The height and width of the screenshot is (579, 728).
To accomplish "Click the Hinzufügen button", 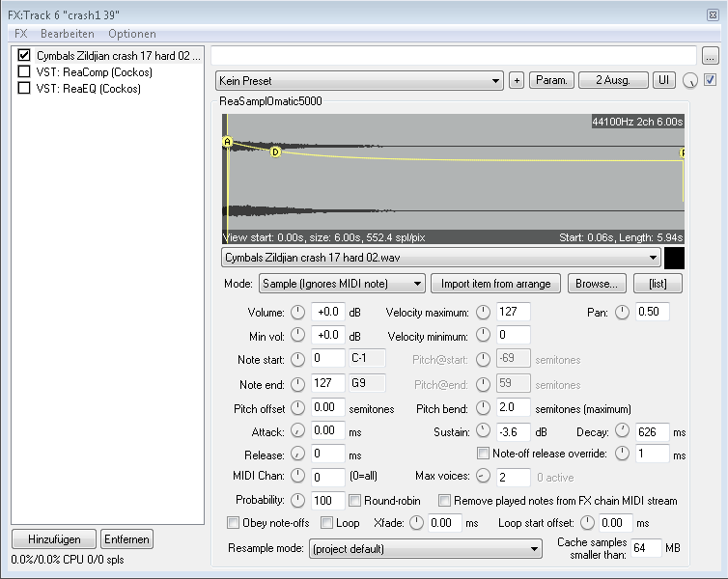I will coord(54,539).
